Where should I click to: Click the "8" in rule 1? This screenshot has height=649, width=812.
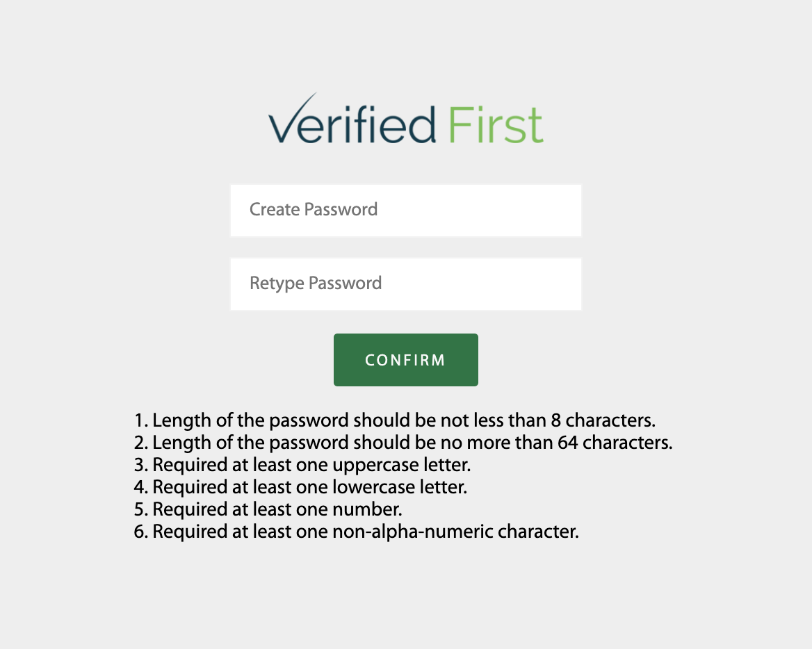coord(555,421)
